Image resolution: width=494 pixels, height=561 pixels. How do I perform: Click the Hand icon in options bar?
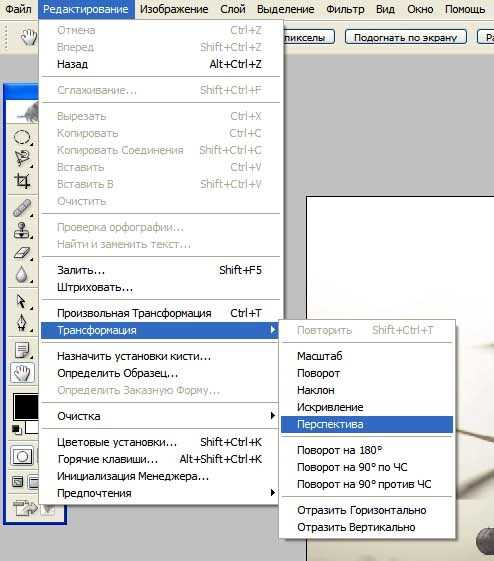coord(29,37)
